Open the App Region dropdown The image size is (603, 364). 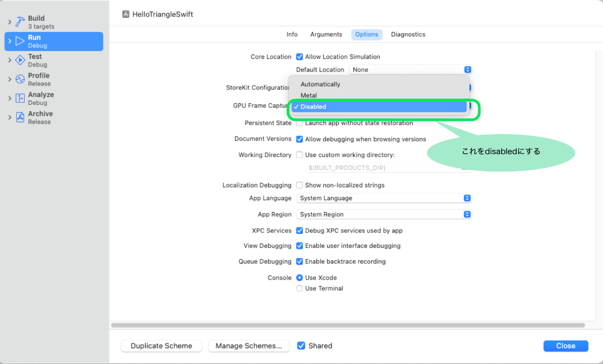[384, 214]
